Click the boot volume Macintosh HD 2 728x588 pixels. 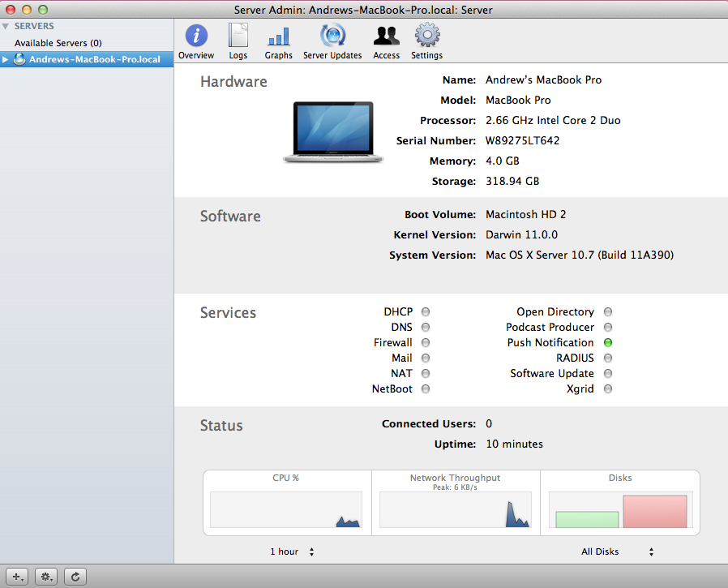pyautogui.click(x=525, y=215)
